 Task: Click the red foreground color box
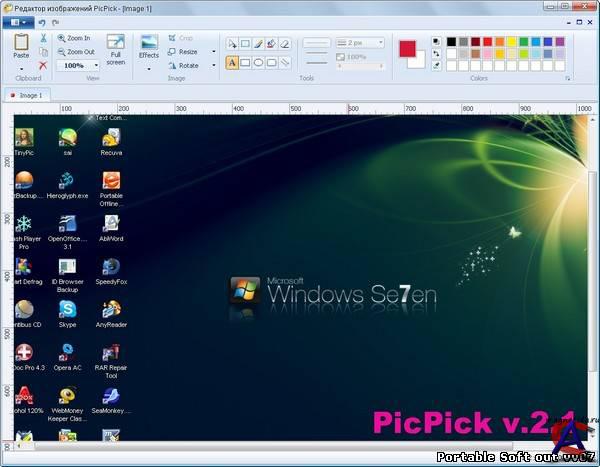[408, 48]
